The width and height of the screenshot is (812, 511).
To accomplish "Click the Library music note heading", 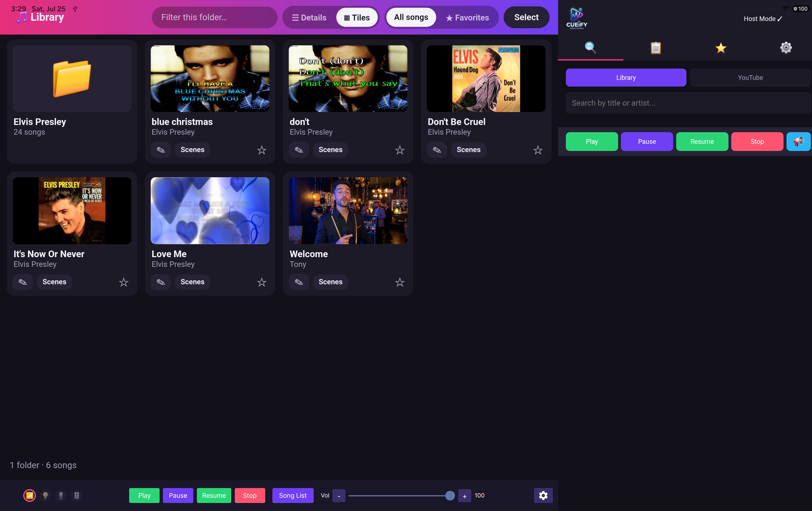I will coord(40,17).
